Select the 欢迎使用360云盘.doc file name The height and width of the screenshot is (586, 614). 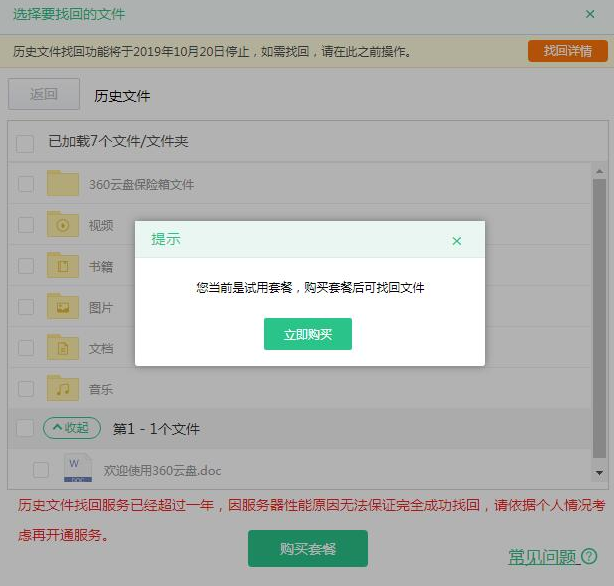163,470
